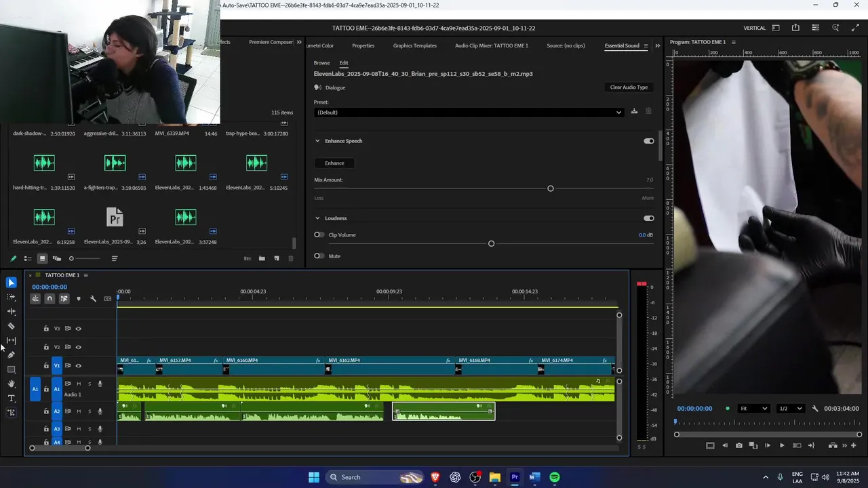Click the Clear Audio Type button
The height and width of the screenshot is (488, 868).
click(x=629, y=87)
